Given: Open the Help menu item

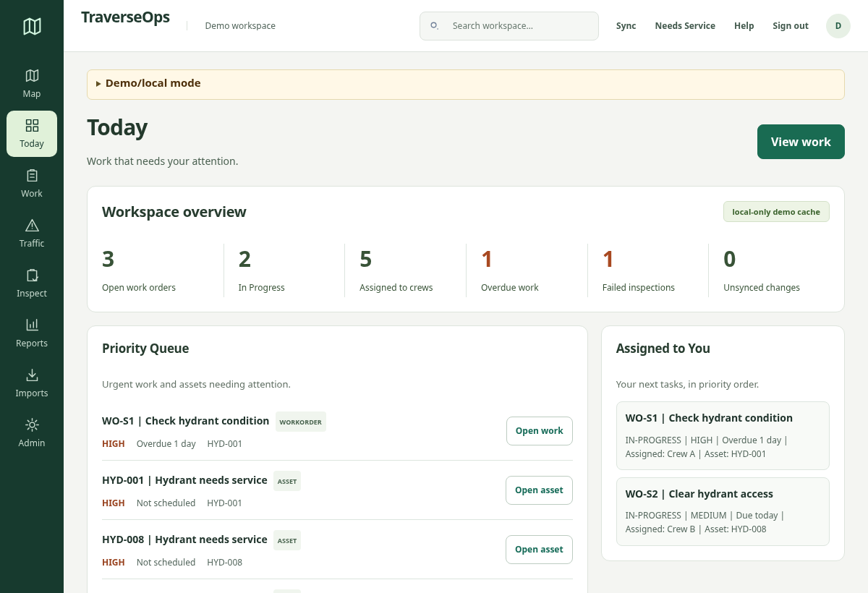Looking at the screenshot, I should [x=744, y=26].
